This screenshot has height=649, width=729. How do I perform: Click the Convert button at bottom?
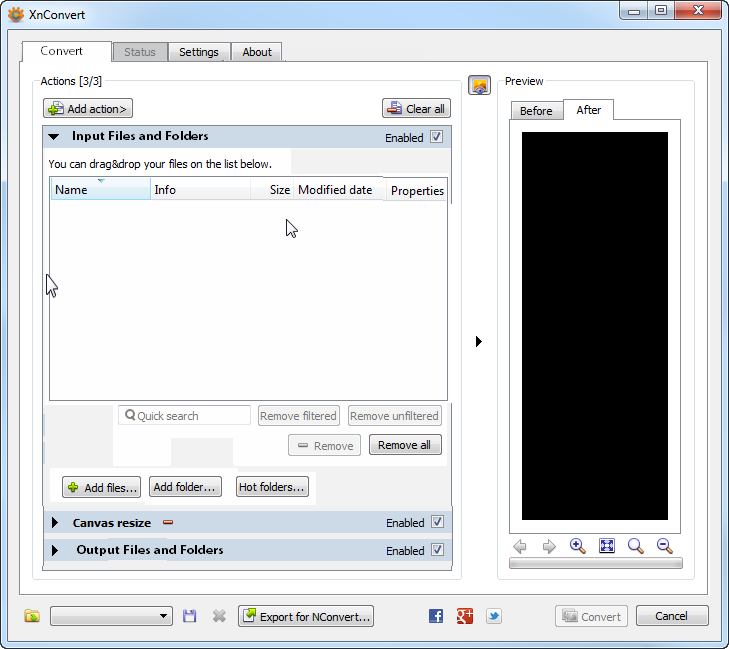pos(591,616)
